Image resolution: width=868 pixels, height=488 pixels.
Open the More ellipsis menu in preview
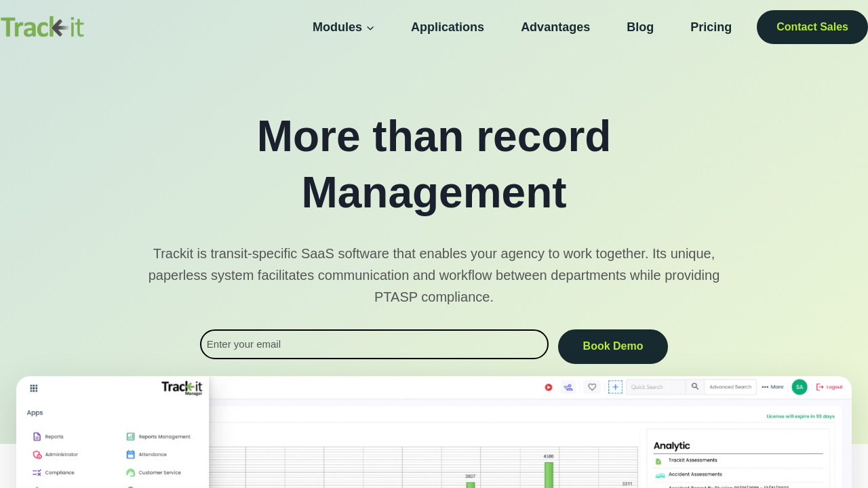click(772, 387)
